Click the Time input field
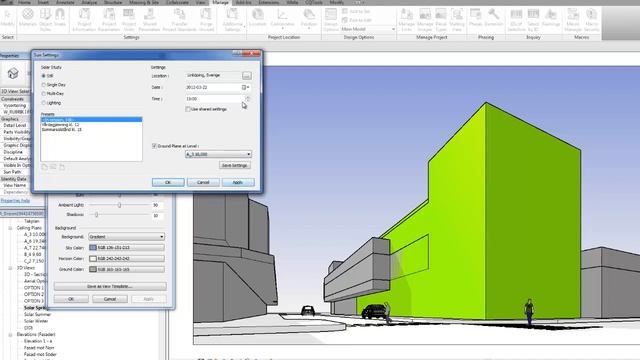The height and width of the screenshot is (360, 640). (215, 99)
